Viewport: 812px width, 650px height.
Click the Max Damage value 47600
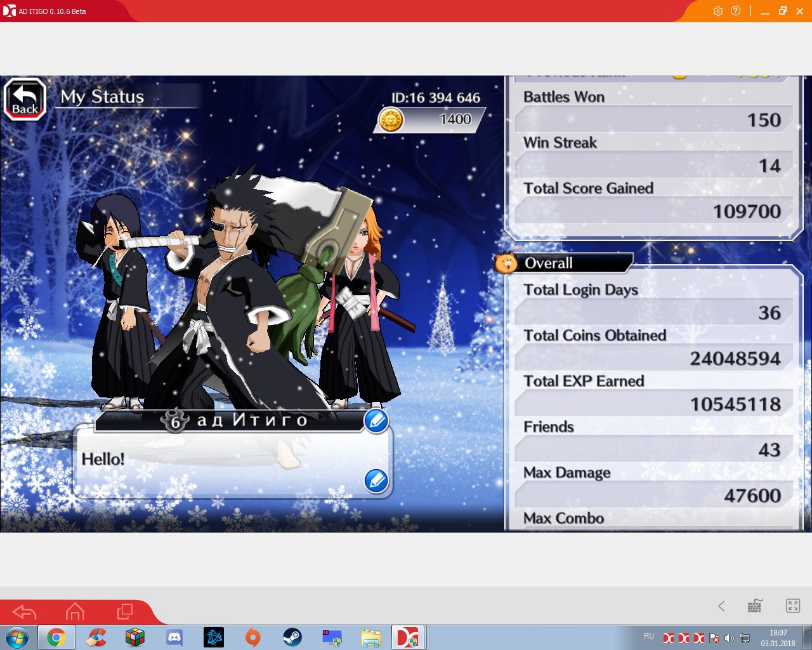click(752, 495)
